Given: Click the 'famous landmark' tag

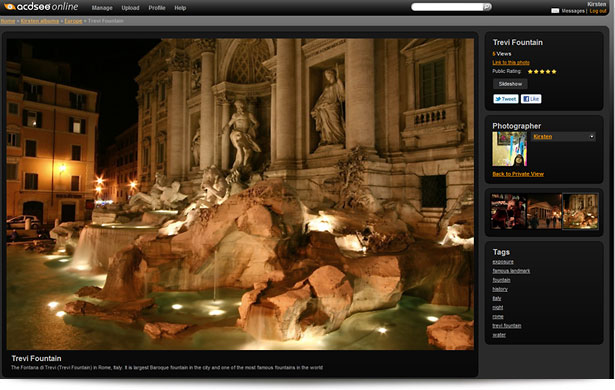Looking at the screenshot, I should [x=511, y=271].
